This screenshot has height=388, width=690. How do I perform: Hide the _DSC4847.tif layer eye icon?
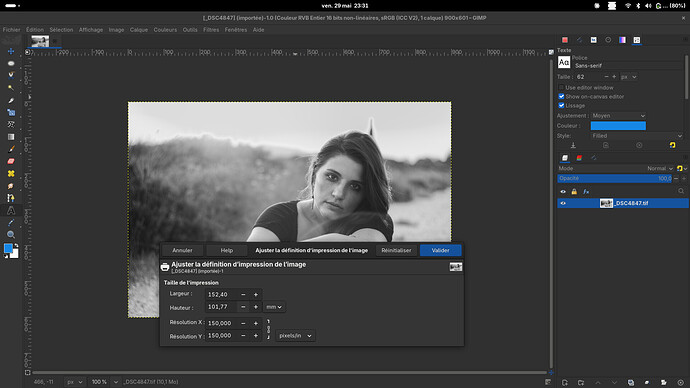click(563, 203)
